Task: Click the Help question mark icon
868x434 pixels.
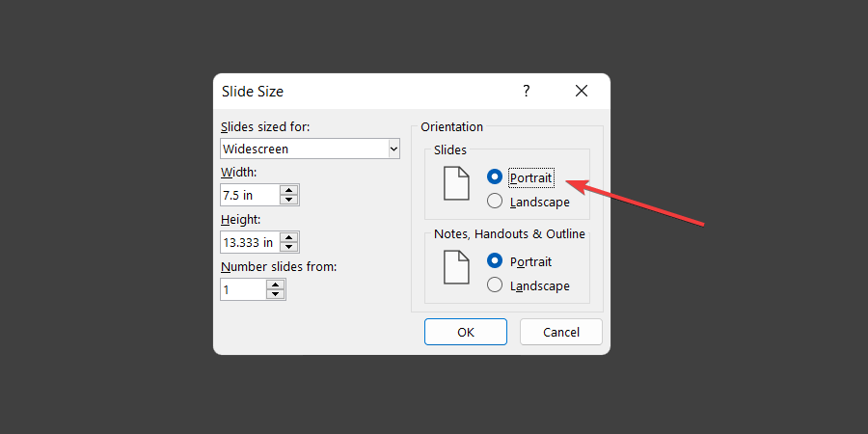Action: pyautogui.click(x=527, y=91)
